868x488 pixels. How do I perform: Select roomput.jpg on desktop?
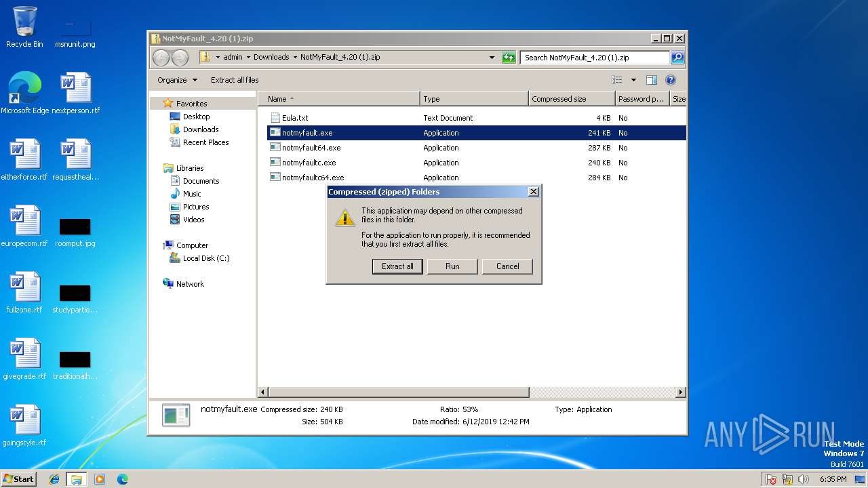click(x=75, y=231)
